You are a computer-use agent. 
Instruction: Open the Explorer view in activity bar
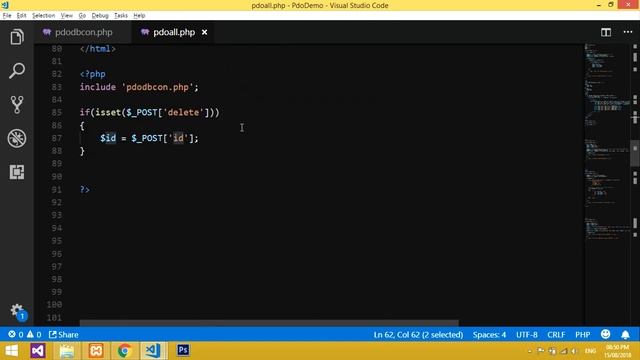point(17,37)
